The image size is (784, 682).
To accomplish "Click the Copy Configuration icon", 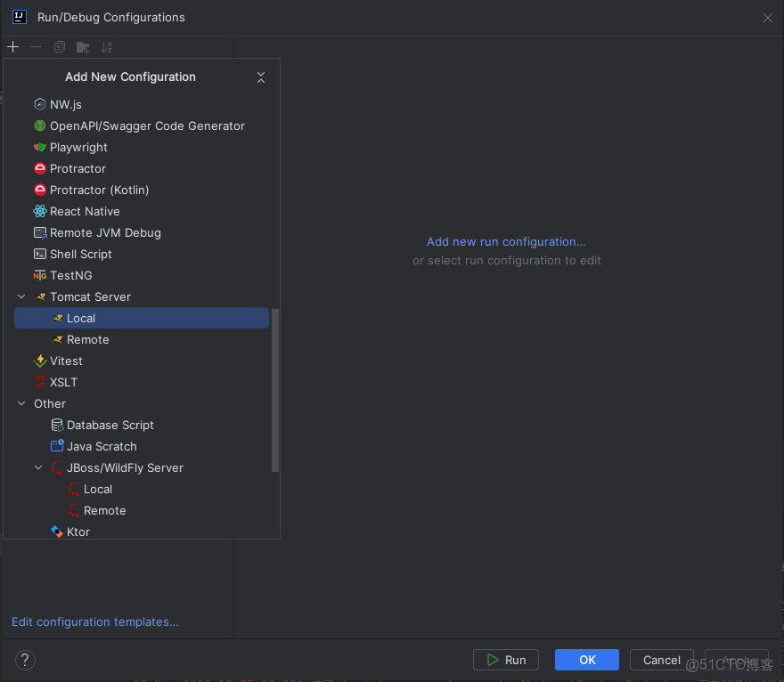I will pyautogui.click(x=60, y=47).
